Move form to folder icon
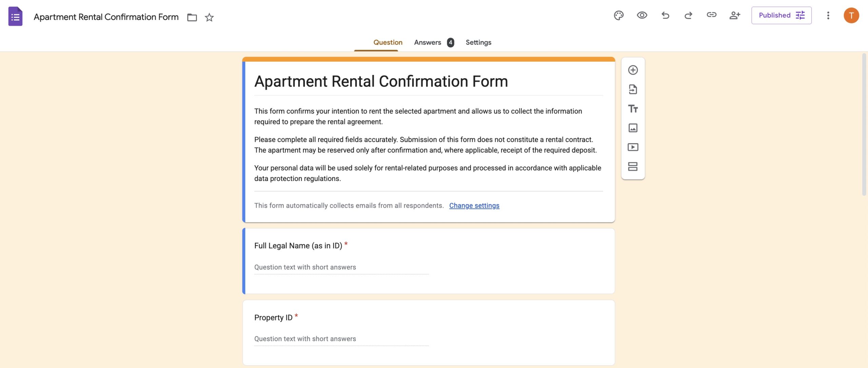The image size is (868, 368). 192,17
